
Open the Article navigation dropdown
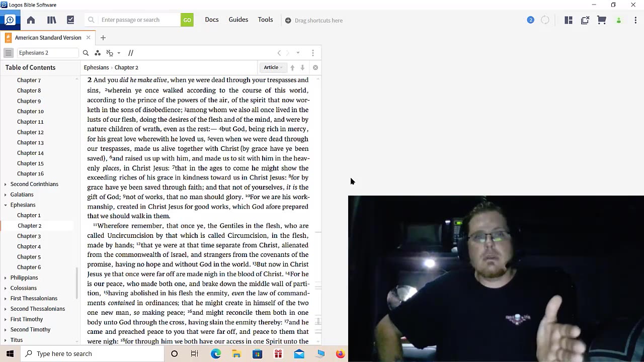[273, 67]
